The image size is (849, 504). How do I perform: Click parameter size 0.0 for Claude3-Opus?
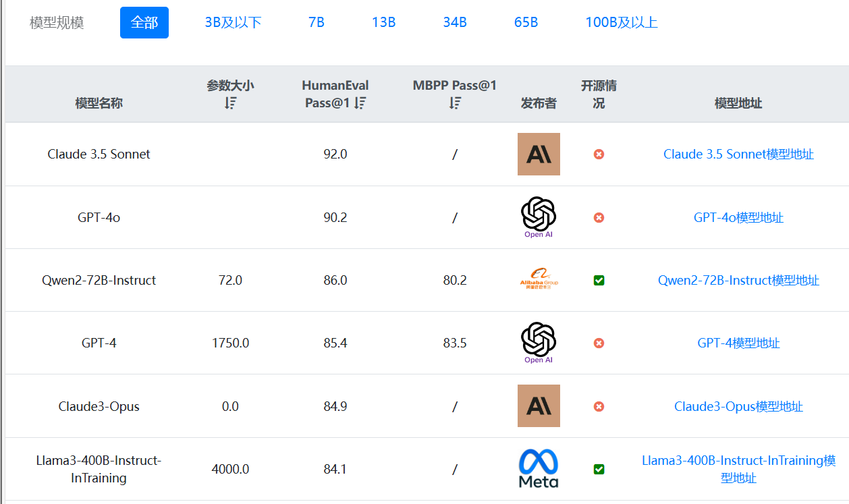[231, 406]
